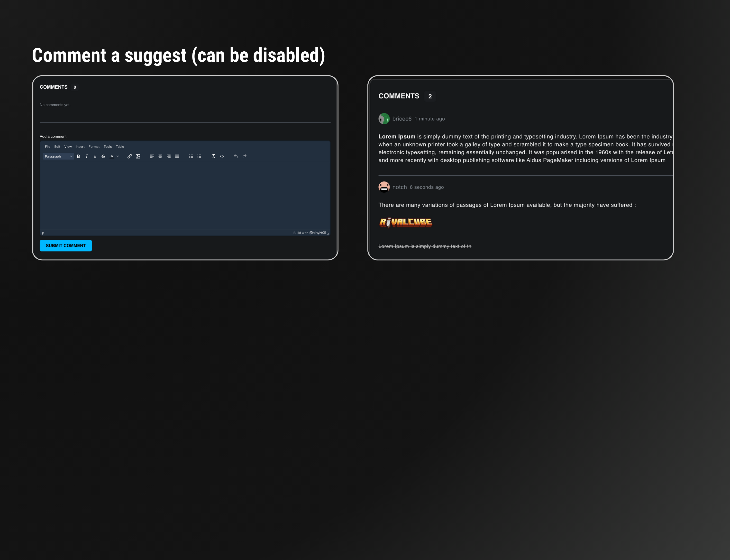Open the Paragraph block format dropdown
The image size is (730, 560).
58,156
